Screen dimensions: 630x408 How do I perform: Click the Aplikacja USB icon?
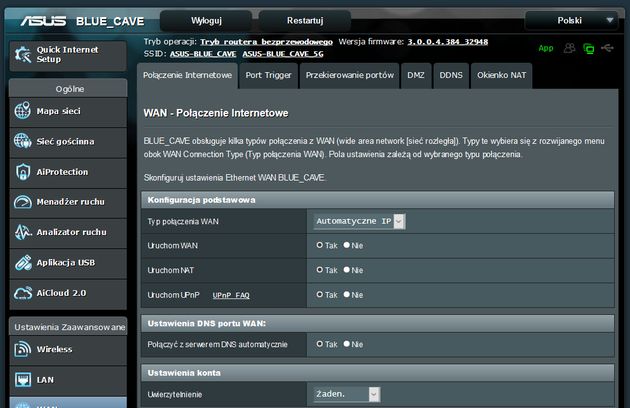[x=22, y=262]
